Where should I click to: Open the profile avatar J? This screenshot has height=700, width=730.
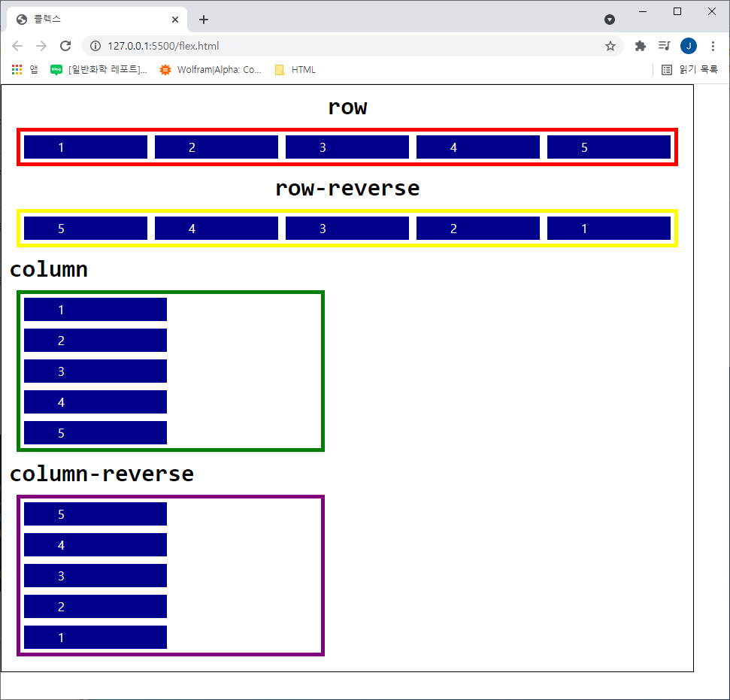pos(689,46)
